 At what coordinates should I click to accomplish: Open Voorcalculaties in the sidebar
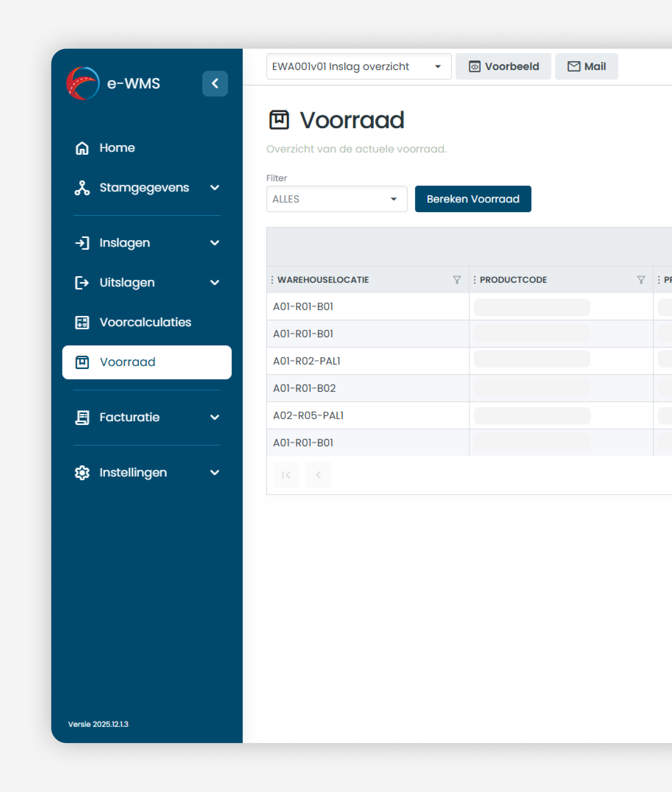pyautogui.click(x=145, y=322)
